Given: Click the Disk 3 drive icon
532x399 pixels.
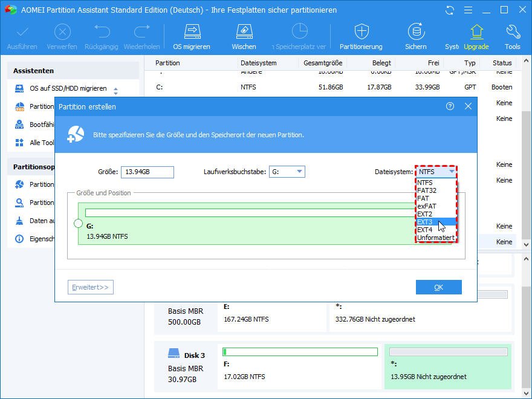Looking at the screenshot, I should coord(174,353).
